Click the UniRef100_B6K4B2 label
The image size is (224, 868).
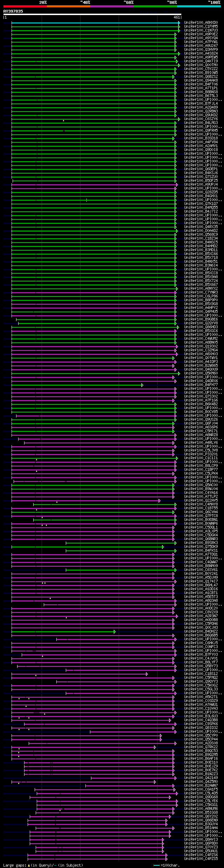pos(201,404)
